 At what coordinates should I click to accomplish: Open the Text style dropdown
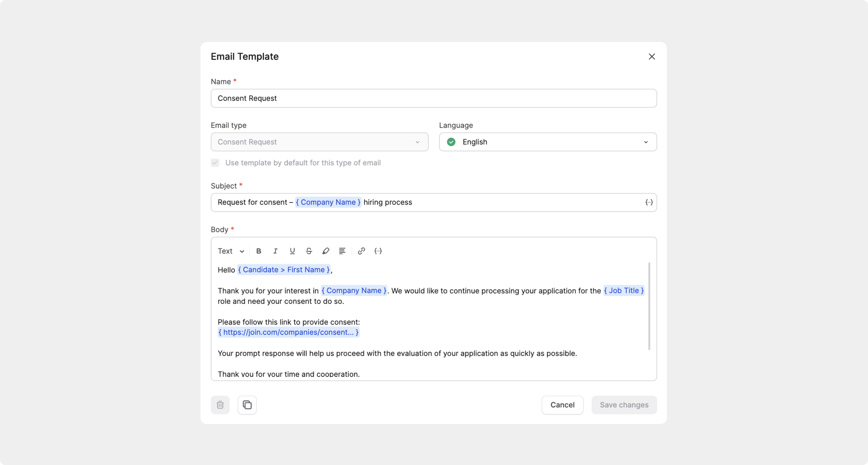[x=231, y=251]
